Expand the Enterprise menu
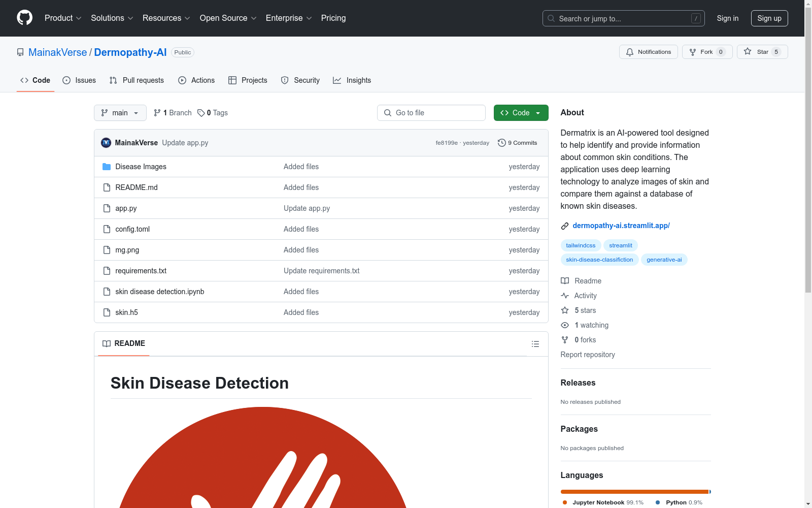This screenshot has height=508, width=812. tap(289, 18)
